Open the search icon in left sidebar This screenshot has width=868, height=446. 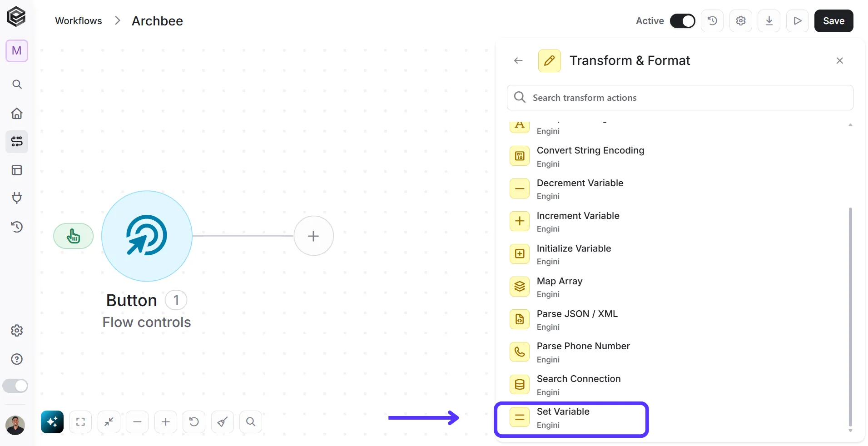point(17,84)
